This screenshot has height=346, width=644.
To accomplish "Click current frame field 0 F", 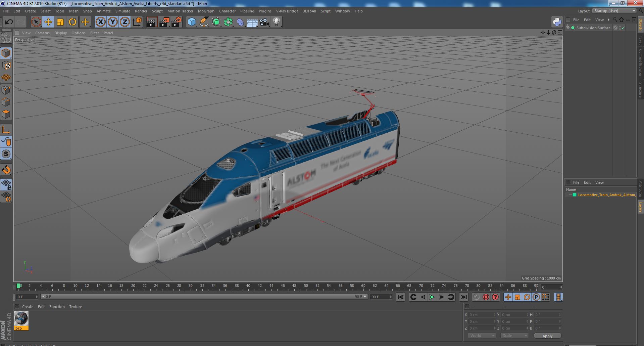I will tap(27, 297).
